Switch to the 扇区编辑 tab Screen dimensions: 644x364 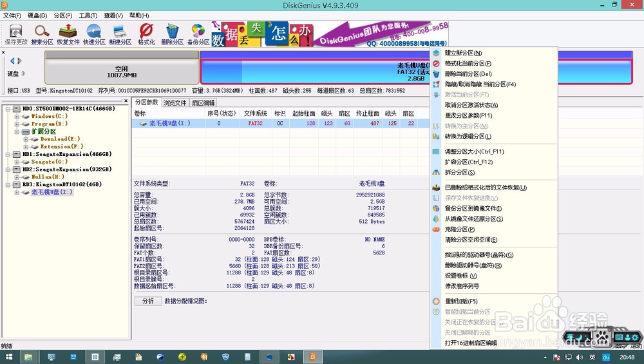pyautogui.click(x=203, y=102)
